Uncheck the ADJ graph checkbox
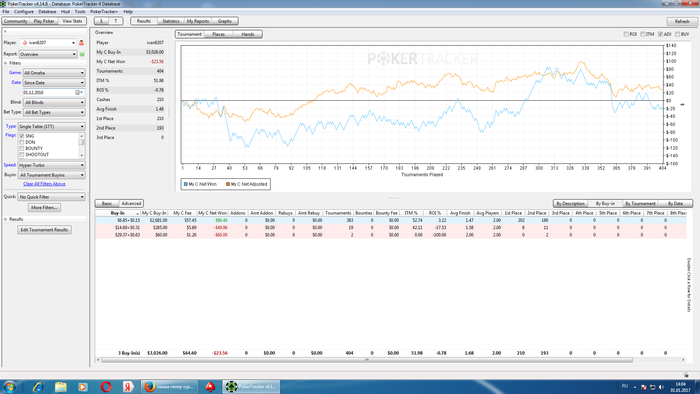Screen dimensions: 700x394 pyautogui.click(x=660, y=34)
